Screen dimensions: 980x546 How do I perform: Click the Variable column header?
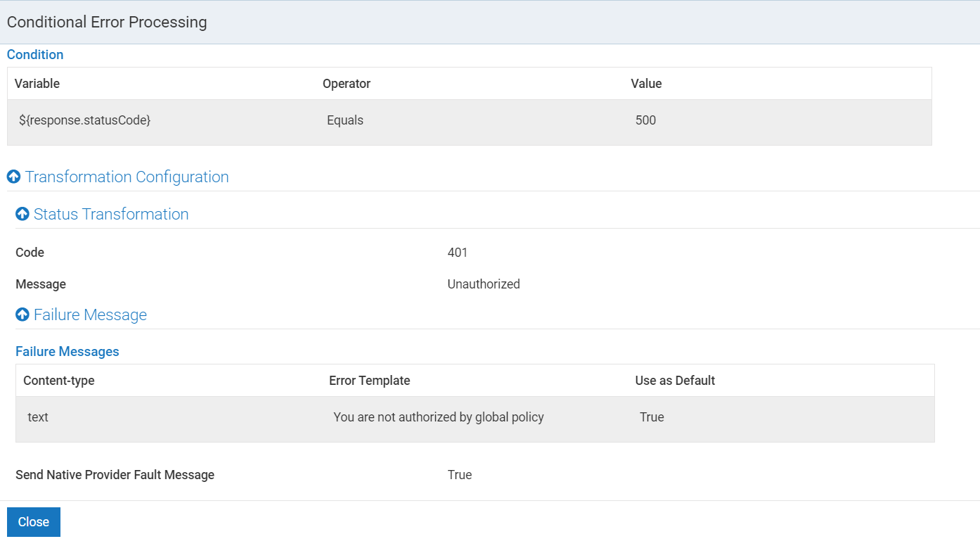click(37, 83)
